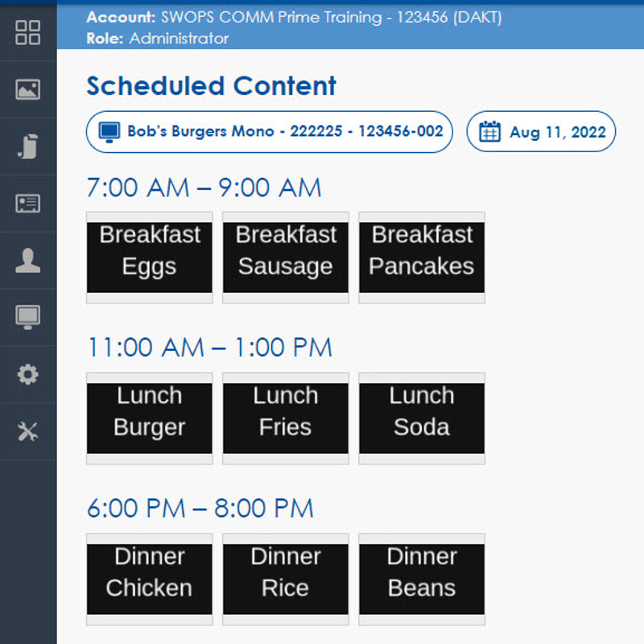Open the Bob's Burgers Mono display selector
Screen dimensions: 644x644
270,131
